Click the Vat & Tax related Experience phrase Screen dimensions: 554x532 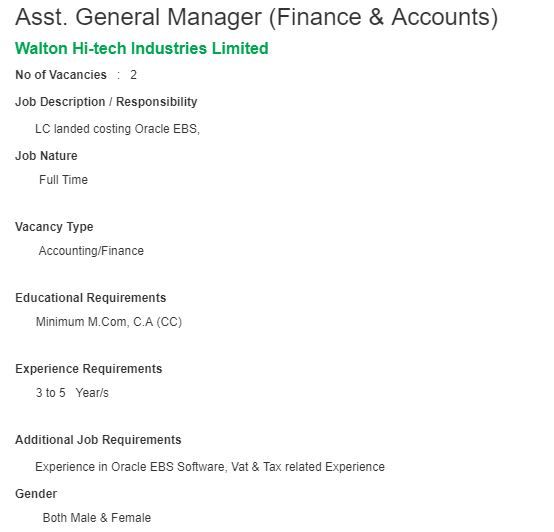point(308,467)
